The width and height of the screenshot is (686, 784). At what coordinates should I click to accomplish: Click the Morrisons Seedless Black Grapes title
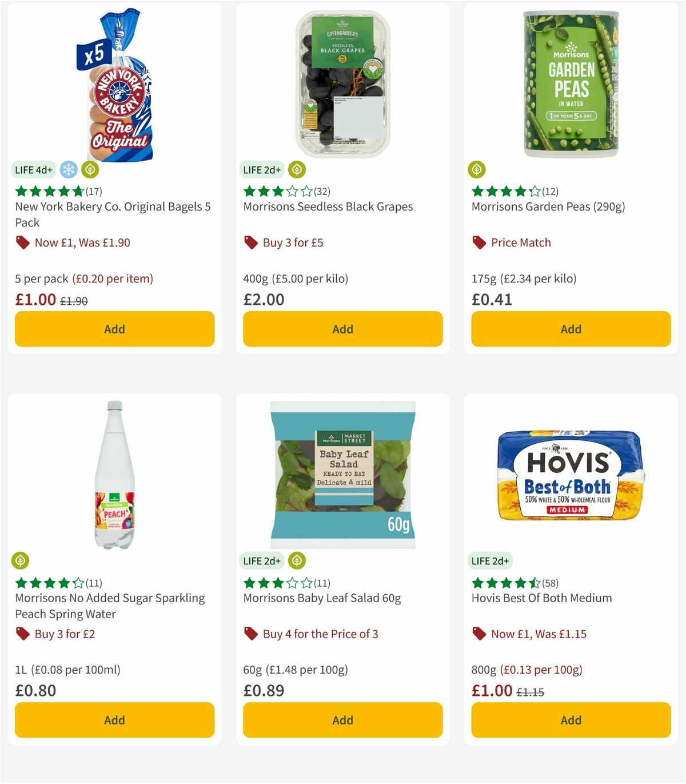pyautogui.click(x=328, y=206)
